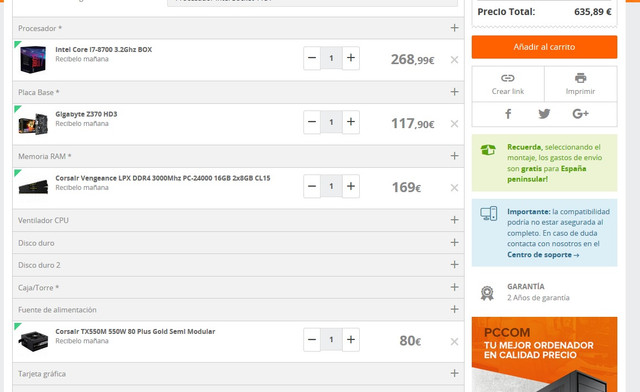Open Intel Core i7-8700 3.2Ghz BOX title

tap(104, 49)
